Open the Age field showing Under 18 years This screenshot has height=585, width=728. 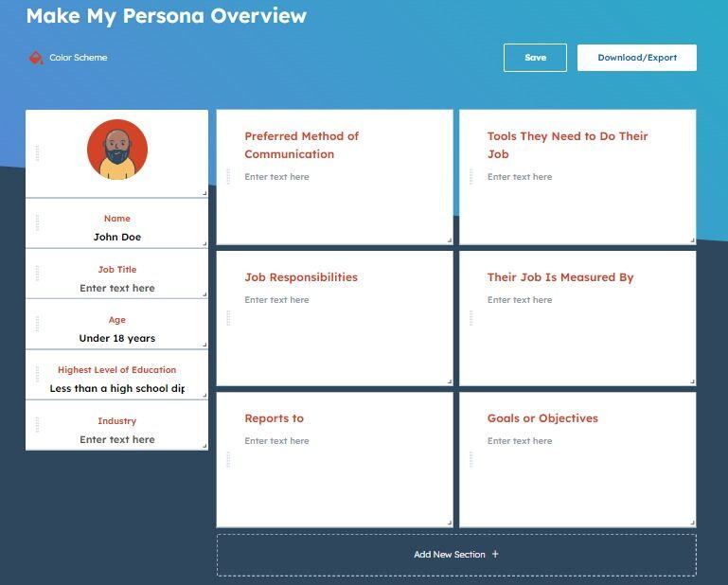click(x=117, y=338)
